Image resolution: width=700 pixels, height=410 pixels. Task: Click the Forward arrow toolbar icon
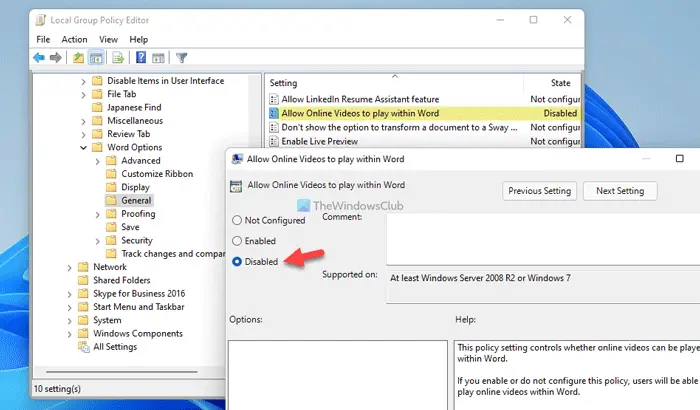pyautogui.click(x=55, y=58)
